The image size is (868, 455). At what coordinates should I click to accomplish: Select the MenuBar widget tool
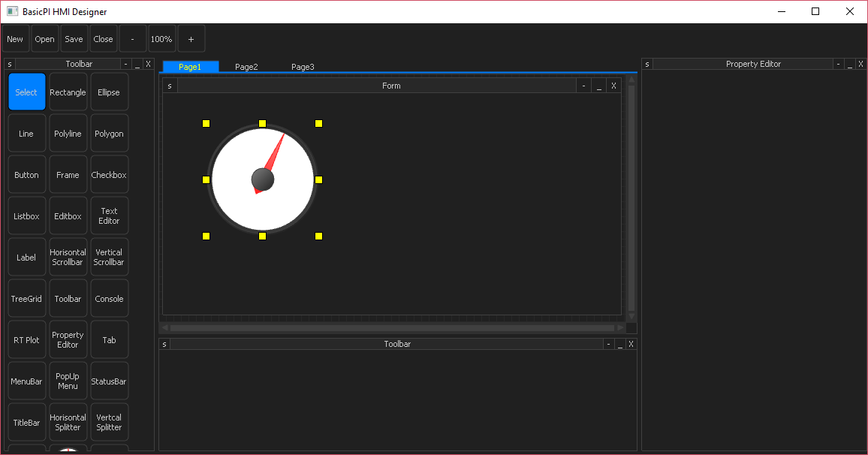(26, 381)
